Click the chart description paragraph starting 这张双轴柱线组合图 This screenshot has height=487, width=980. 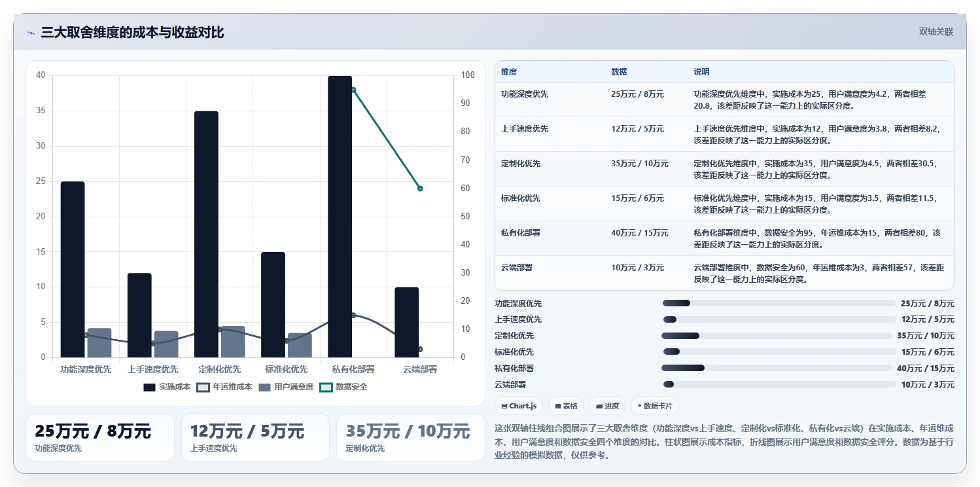(x=724, y=442)
